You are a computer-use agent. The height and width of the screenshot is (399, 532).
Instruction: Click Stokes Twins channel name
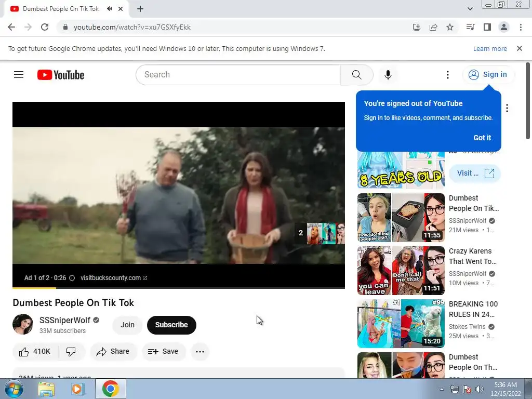tap(467, 327)
